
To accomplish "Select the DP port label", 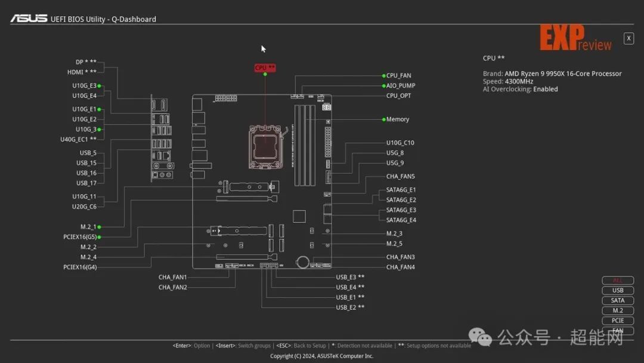I will coord(86,62).
